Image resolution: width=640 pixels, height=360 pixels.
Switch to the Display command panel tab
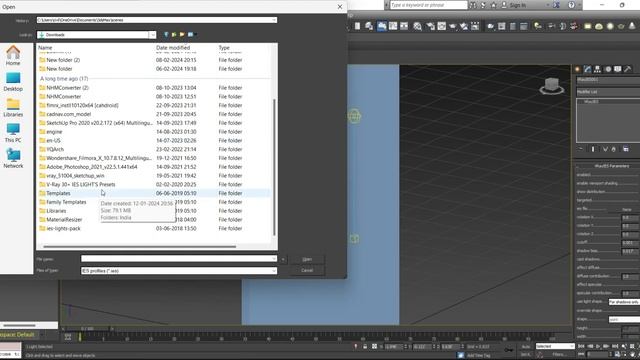point(618,69)
